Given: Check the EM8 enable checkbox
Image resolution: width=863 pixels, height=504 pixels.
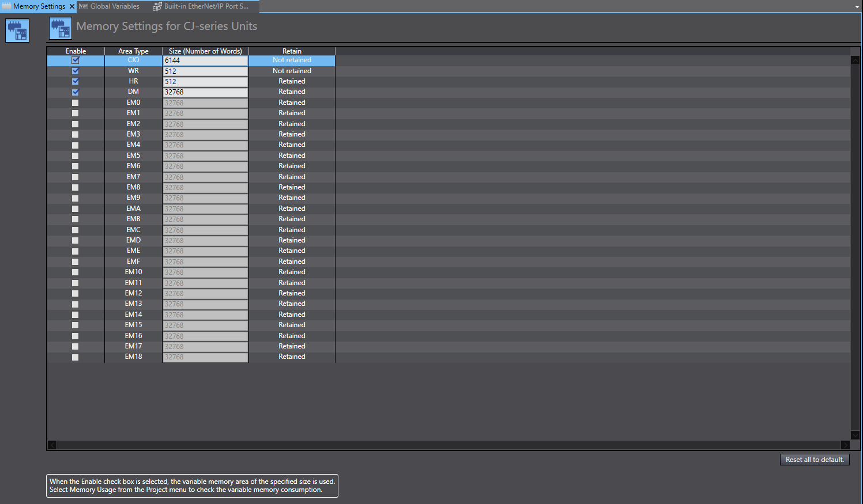Looking at the screenshot, I should (76, 187).
